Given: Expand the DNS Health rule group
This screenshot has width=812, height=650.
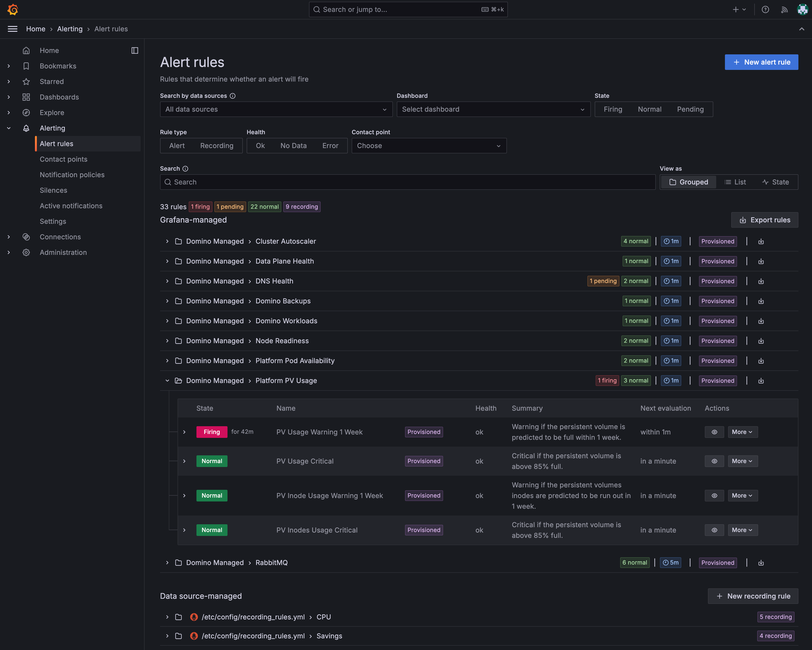Looking at the screenshot, I should tap(167, 281).
